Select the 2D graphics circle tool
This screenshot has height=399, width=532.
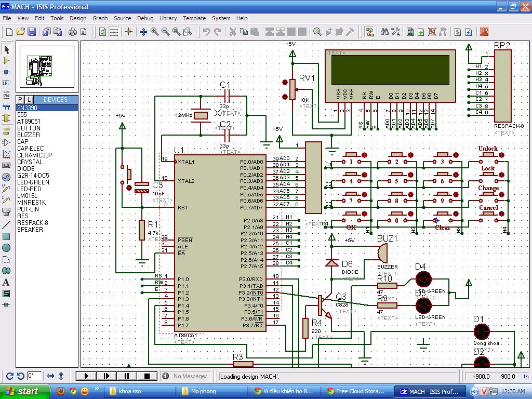click(x=7, y=248)
